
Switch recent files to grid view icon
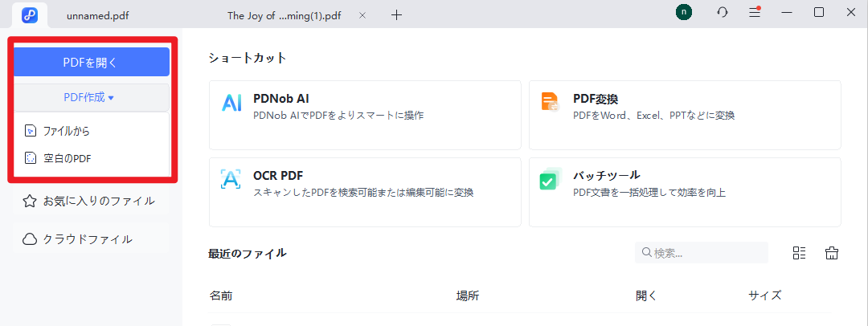pos(800,253)
